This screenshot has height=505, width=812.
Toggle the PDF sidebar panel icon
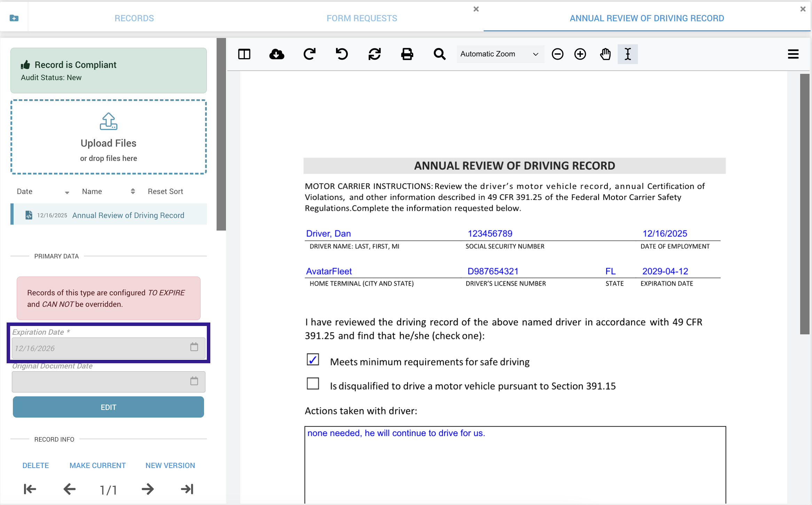coord(244,54)
